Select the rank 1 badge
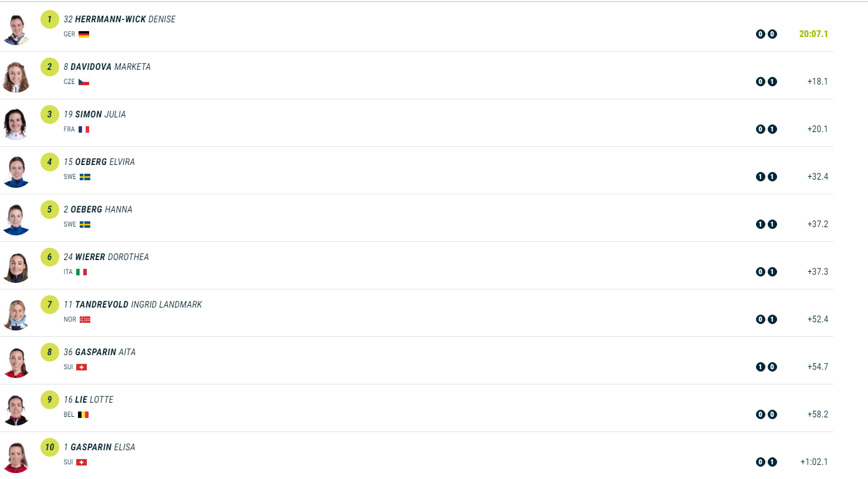The image size is (868, 479). pos(50,19)
